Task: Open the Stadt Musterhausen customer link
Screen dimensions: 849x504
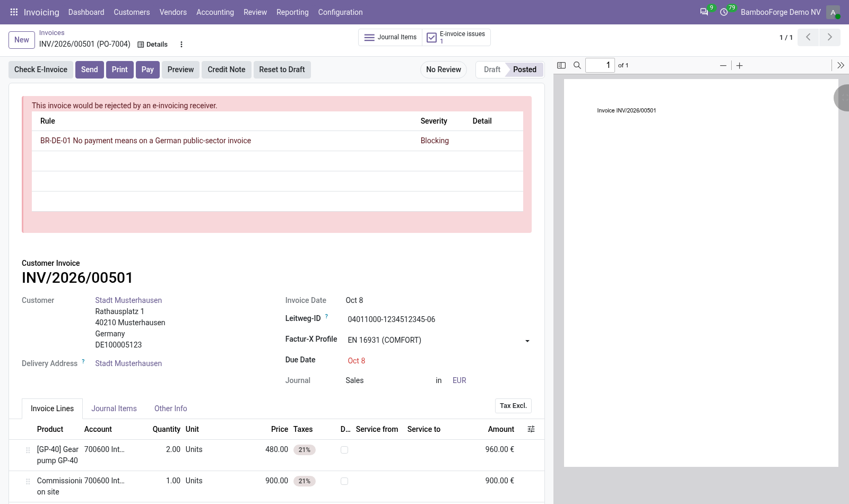Action: click(x=128, y=300)
